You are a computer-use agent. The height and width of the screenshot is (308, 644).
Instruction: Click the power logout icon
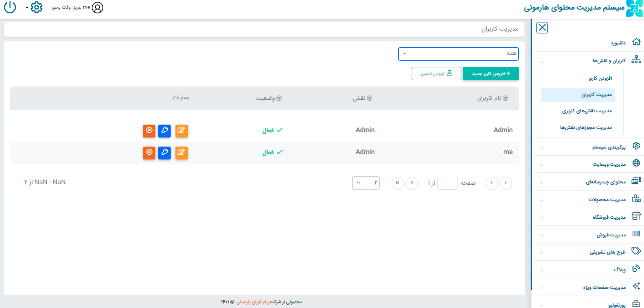(x=10, y=8)
